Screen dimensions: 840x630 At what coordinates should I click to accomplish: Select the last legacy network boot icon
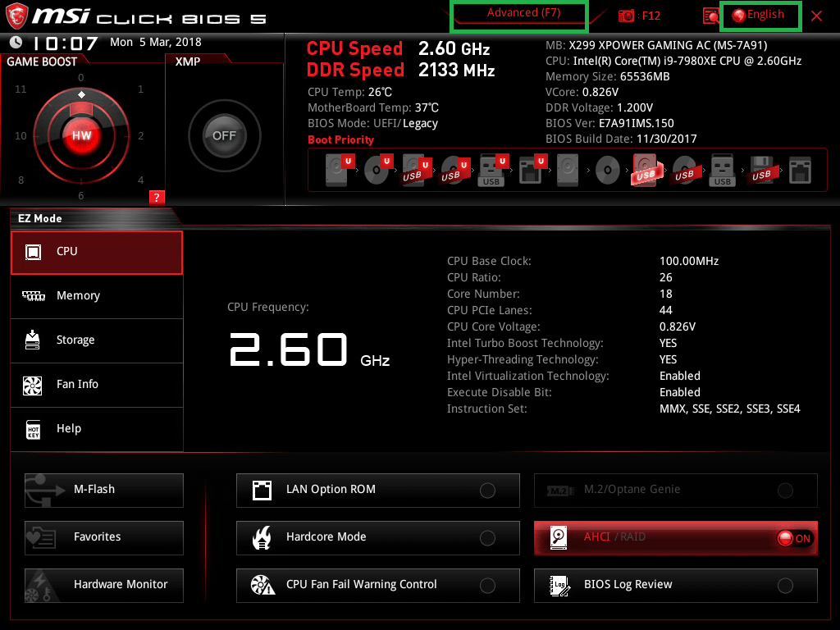pos(800,170)
